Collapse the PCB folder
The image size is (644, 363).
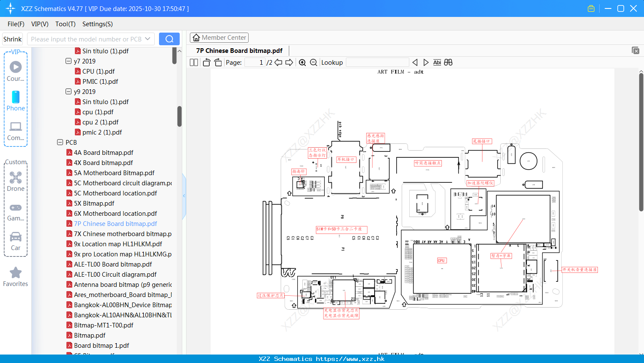click(60, 142)
